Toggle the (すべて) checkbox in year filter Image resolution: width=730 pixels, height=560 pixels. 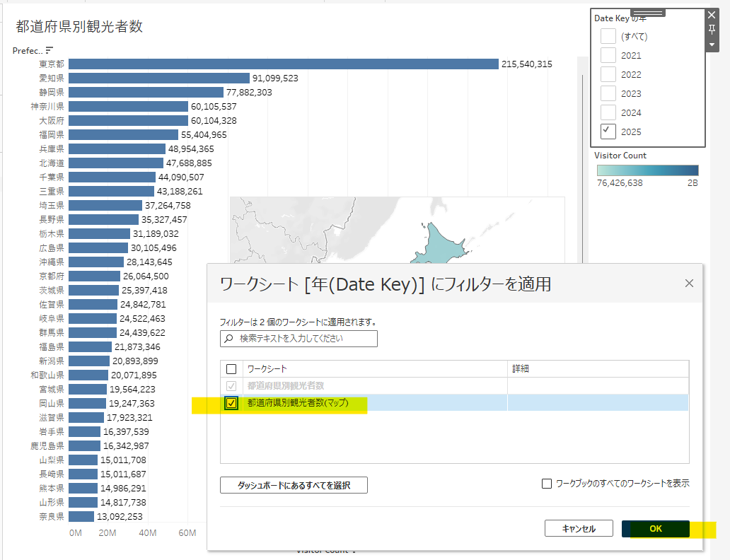[608, 36]
